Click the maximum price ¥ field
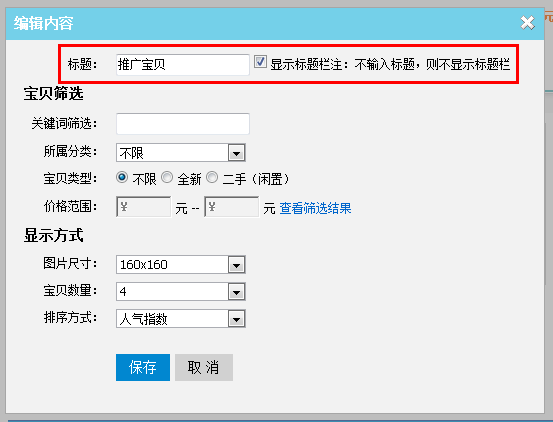The height and width of the screenshot is (422, 553). [x=232, y=207]
